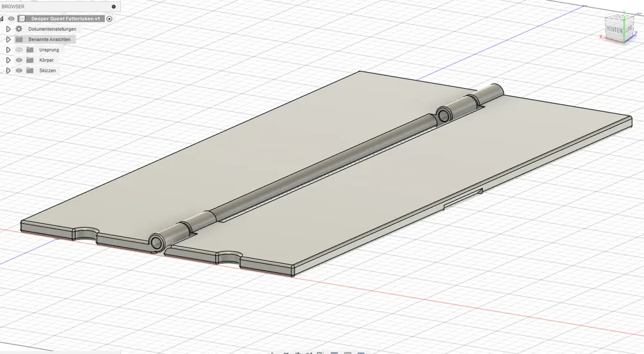Image resolution: width=644 pixels, height=354 pixels.
Task: Click the Körper folder icon
Action: [30, 60]
